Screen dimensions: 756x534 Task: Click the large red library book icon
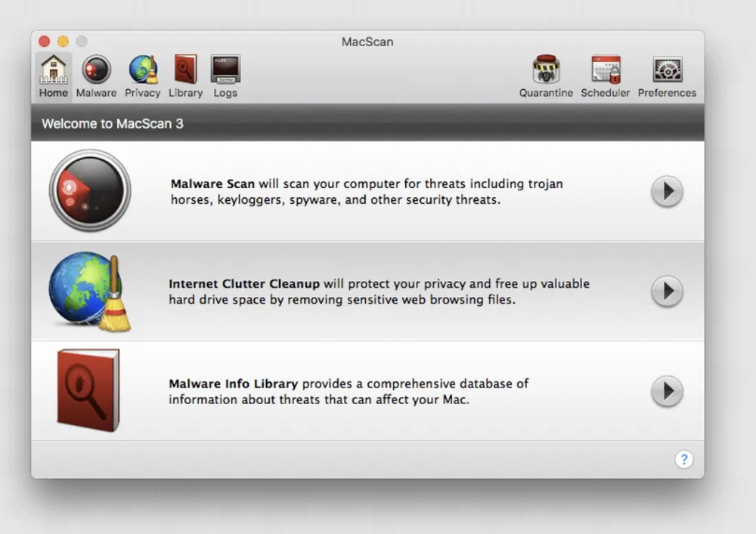(x=88, y=390)
